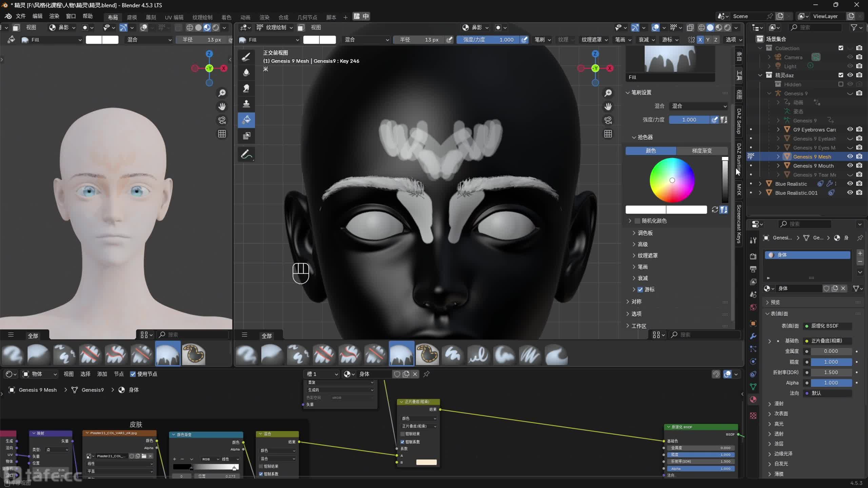
Task: Open the 混合 blend mode dropdown in brush settings
Action: coord(698,106)
